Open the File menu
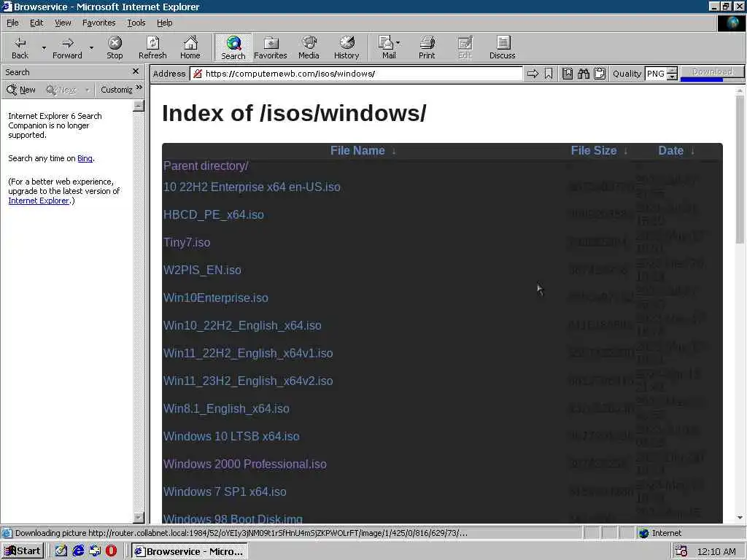This screenshot has width=747, height=560. point(12,23)
